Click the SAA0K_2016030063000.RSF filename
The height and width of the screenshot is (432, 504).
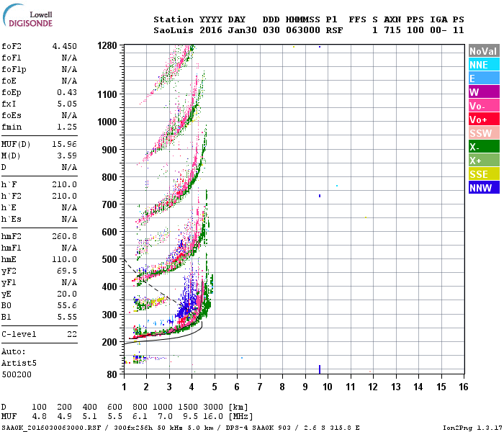click(x=51, y=428)
